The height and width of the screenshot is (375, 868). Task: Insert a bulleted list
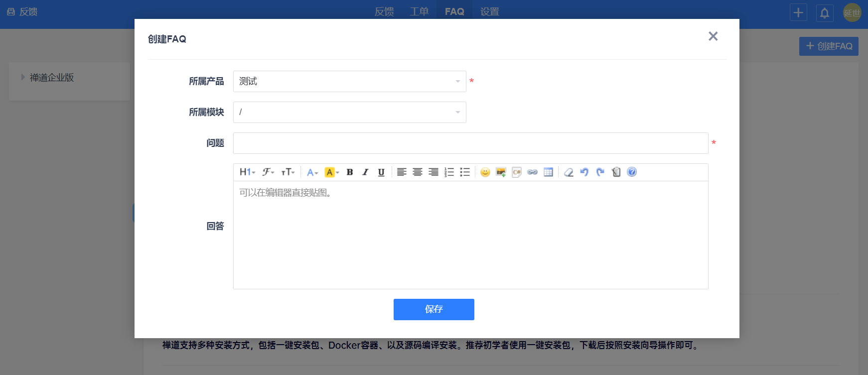pyautogui.click(x=465, y=172)
